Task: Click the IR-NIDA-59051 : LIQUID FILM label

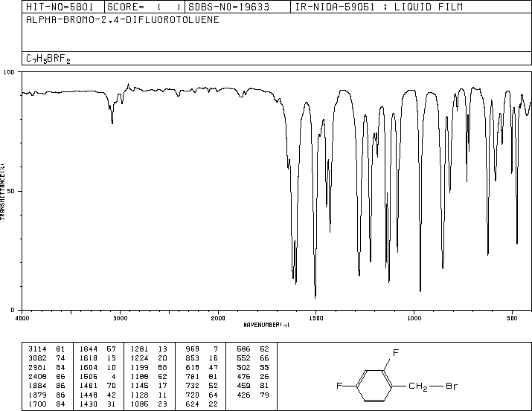Action: click(x=379, y=7)
